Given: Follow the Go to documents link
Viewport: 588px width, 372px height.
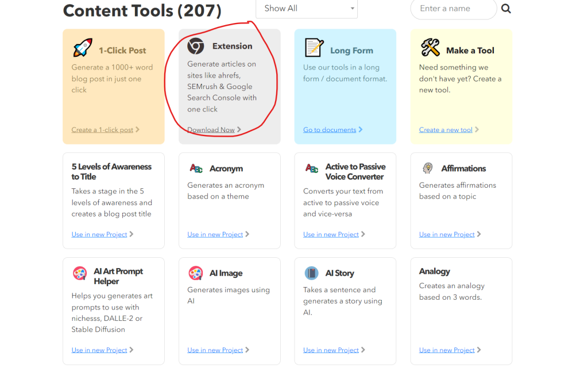Looking at the screenshot, I should [x=329, y=130].
